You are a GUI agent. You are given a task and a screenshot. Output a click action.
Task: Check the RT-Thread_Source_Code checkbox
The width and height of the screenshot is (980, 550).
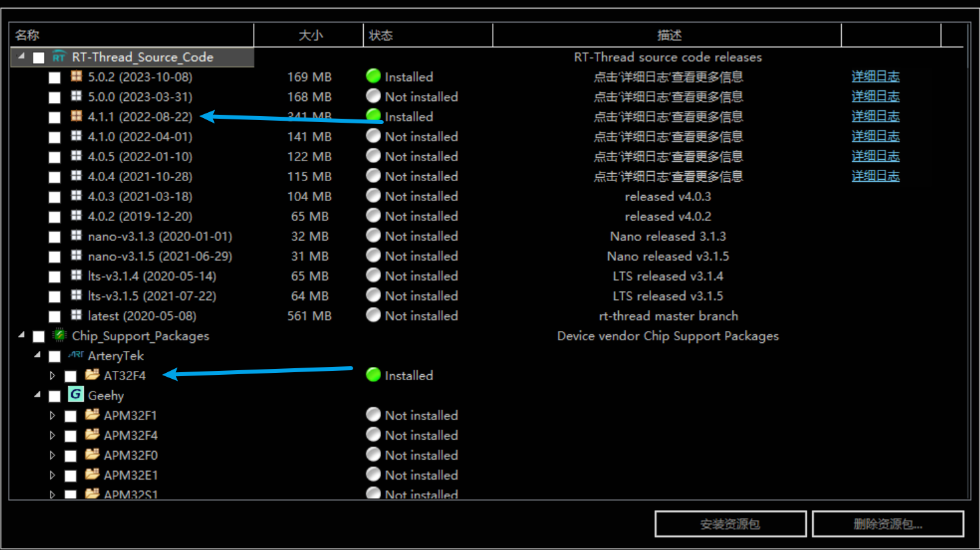click(39, 58)
